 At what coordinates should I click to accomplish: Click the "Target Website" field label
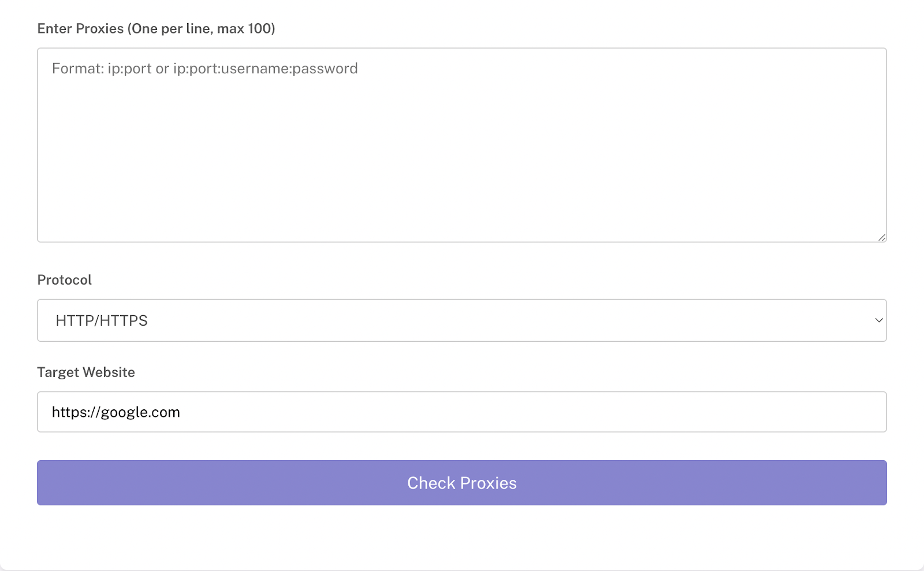pos(86,372)
